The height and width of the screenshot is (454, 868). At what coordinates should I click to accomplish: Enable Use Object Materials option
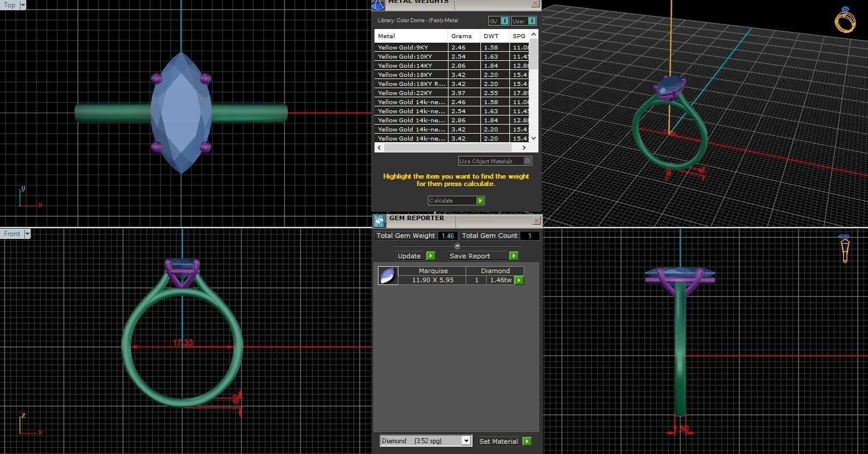pyautogui.click(x=495, y=161)
